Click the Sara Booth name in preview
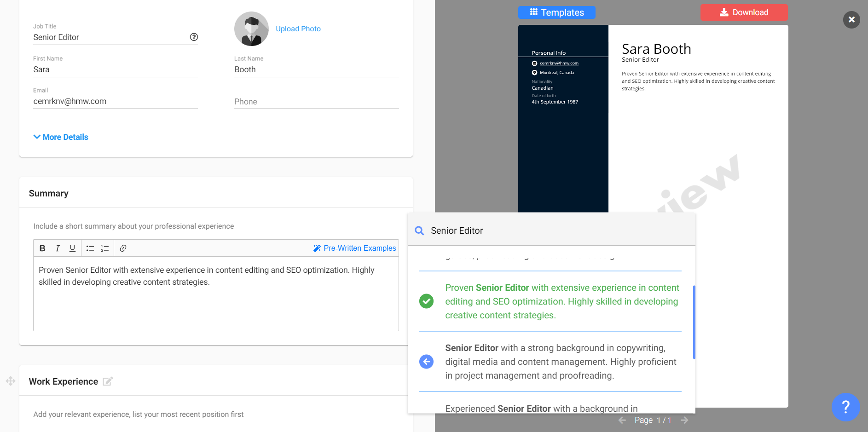Image resolution: width=868 pixels, height=432 pixels. click(x=656, y=49)
